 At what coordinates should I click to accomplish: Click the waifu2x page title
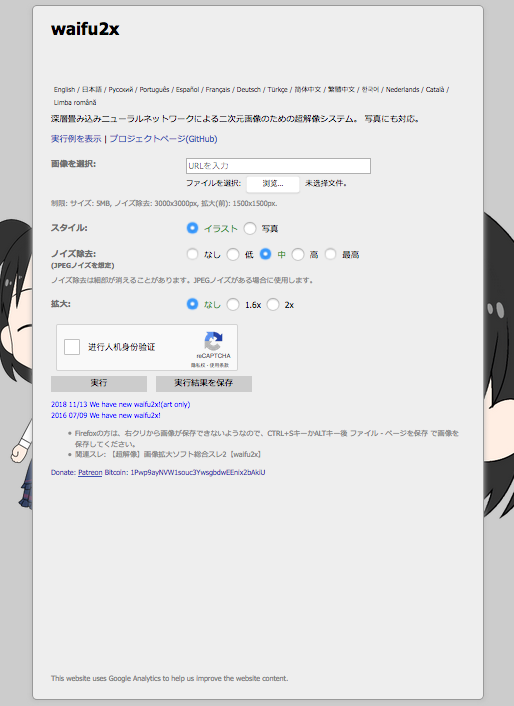tap(85, 29)
